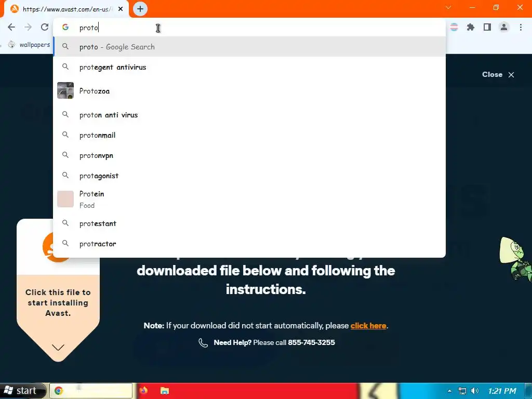532x399 pixels.
Task: Open the tab search chevron in title bar
Action: coord(448,7)
